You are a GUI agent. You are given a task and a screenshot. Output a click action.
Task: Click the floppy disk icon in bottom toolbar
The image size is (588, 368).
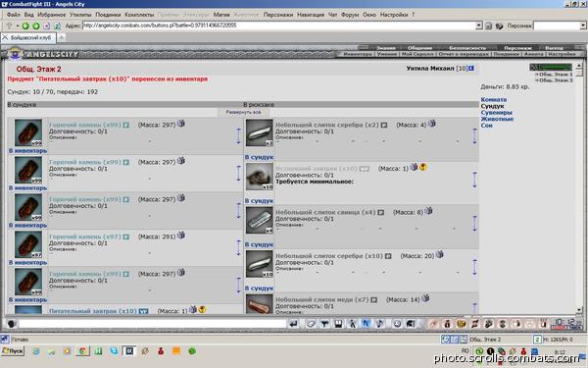[x=338, y=323]
